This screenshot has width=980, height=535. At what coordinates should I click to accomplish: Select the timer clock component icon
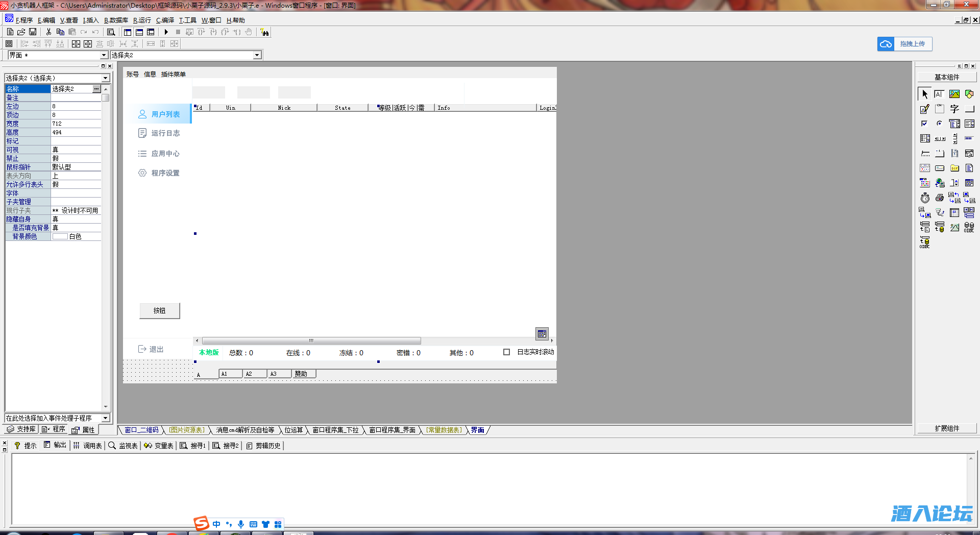(925, 198)
